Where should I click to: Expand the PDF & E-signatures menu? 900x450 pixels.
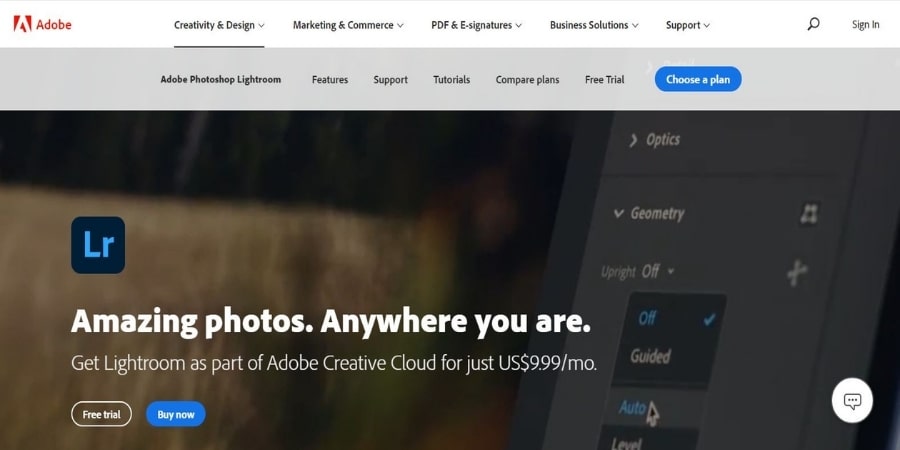click(x=476, y=25)
